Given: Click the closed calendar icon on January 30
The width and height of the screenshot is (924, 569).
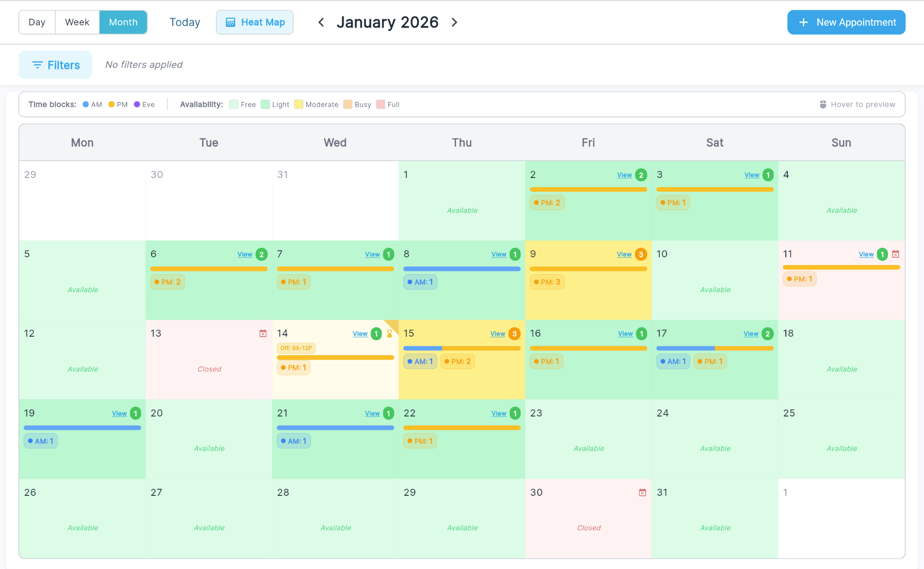Looking at the screenshot, I should coord(642,493).
